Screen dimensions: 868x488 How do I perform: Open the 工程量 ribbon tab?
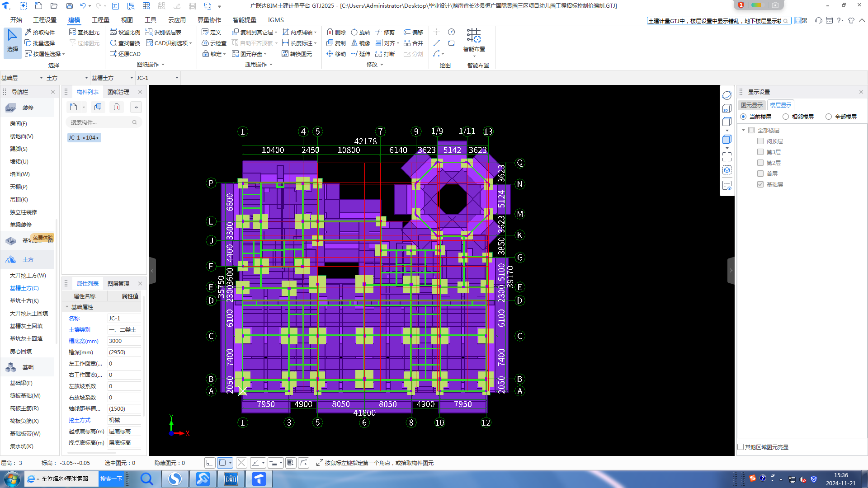[x=100, y=20]
